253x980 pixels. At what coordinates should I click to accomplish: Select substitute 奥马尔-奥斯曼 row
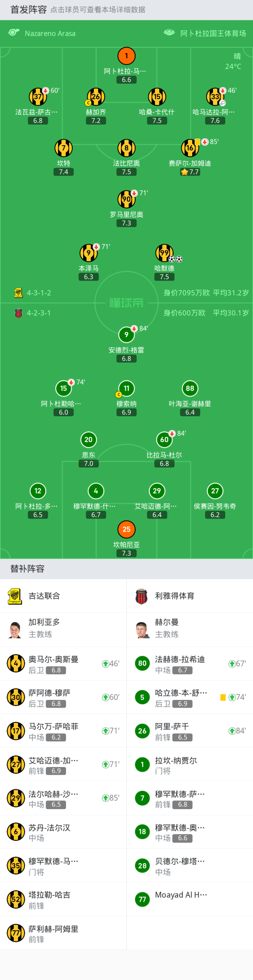[x=63, y=664]
